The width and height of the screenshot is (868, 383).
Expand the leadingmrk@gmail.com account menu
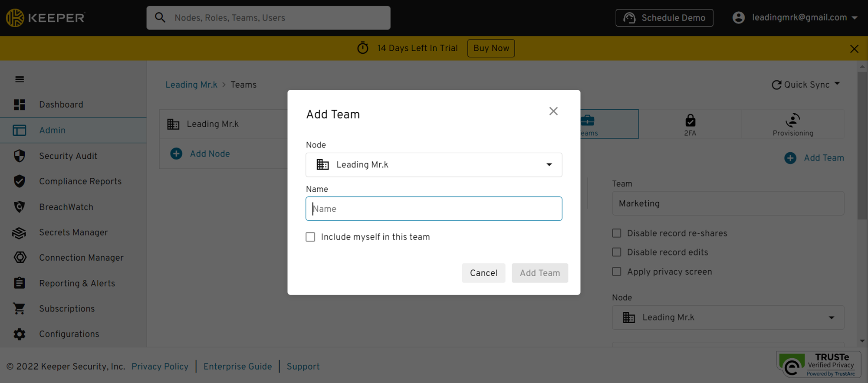pos(795,18)
